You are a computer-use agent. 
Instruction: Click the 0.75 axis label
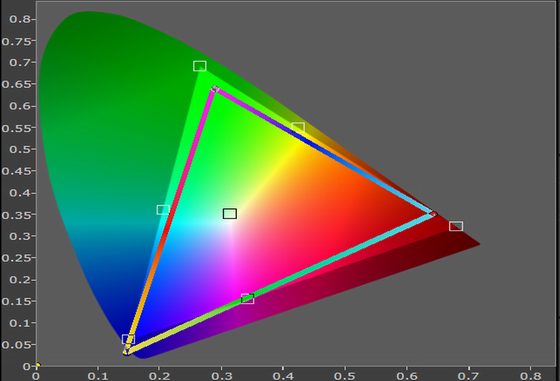[17, 42]
